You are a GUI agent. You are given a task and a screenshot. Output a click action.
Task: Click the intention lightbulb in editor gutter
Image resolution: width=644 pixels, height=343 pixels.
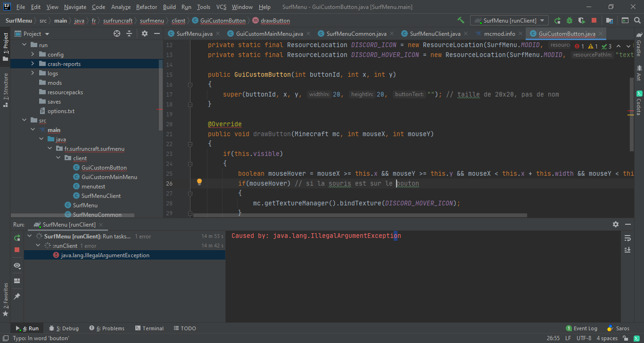[199, 182]
